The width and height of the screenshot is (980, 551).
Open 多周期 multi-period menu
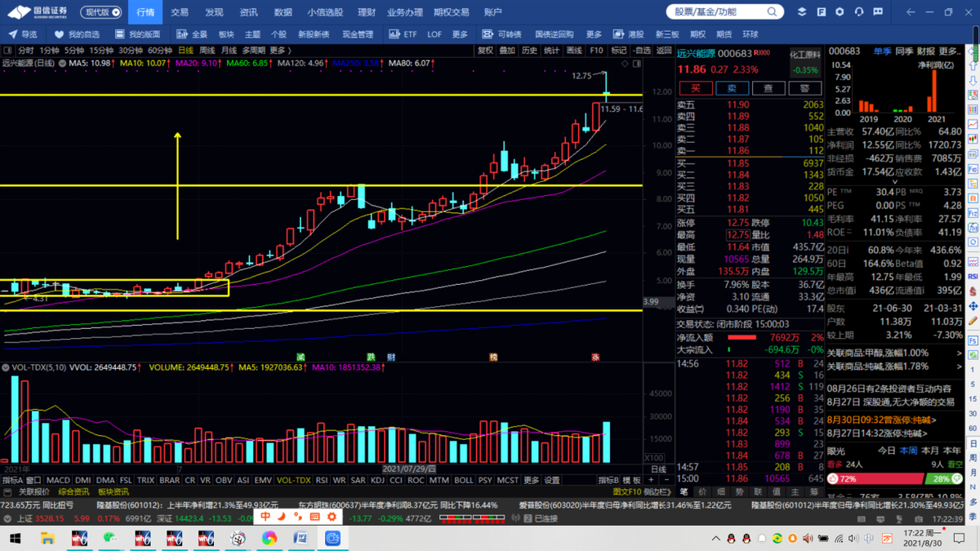pos(253,51)
